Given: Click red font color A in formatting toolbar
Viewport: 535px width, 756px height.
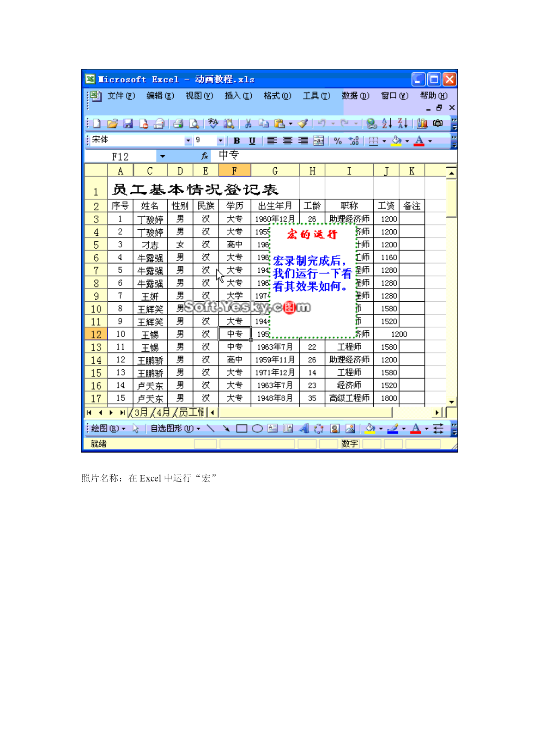Looking at the screenshot, I should (419, 141).
